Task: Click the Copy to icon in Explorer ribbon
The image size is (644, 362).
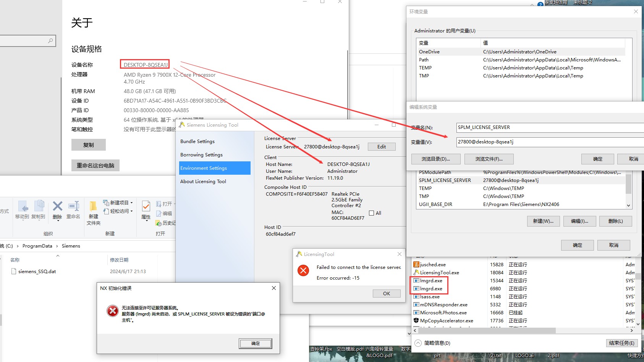Action: (39, 206)
